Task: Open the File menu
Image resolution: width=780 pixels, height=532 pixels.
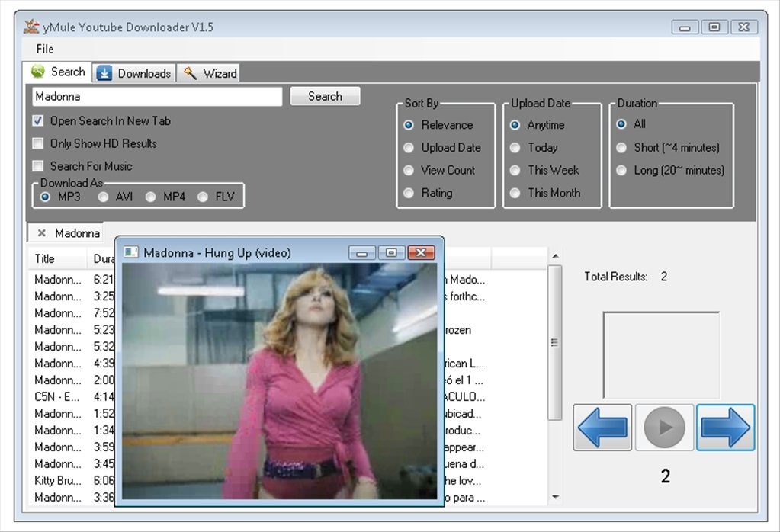Action: coord(45,49)
